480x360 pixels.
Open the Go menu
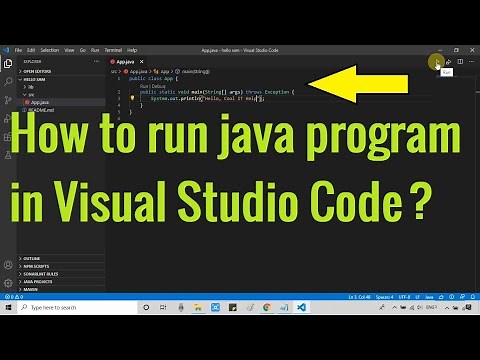coord(83,50)
